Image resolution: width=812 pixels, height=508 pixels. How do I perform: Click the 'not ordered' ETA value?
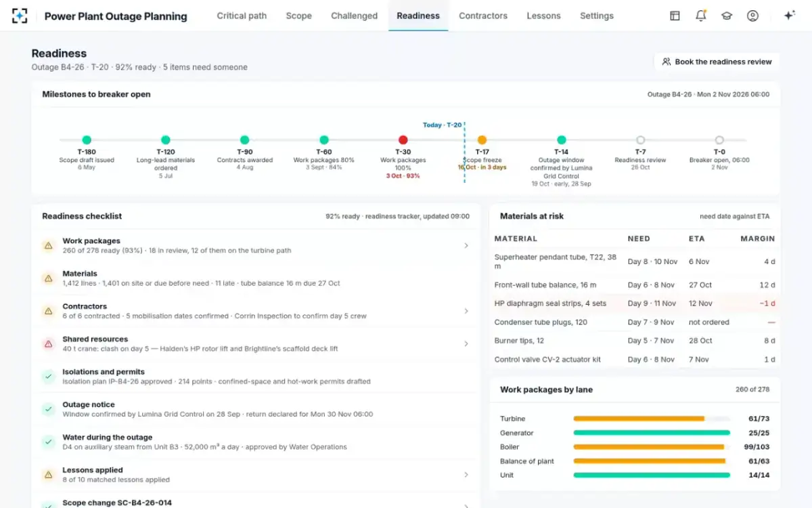(x=709, y=322)
